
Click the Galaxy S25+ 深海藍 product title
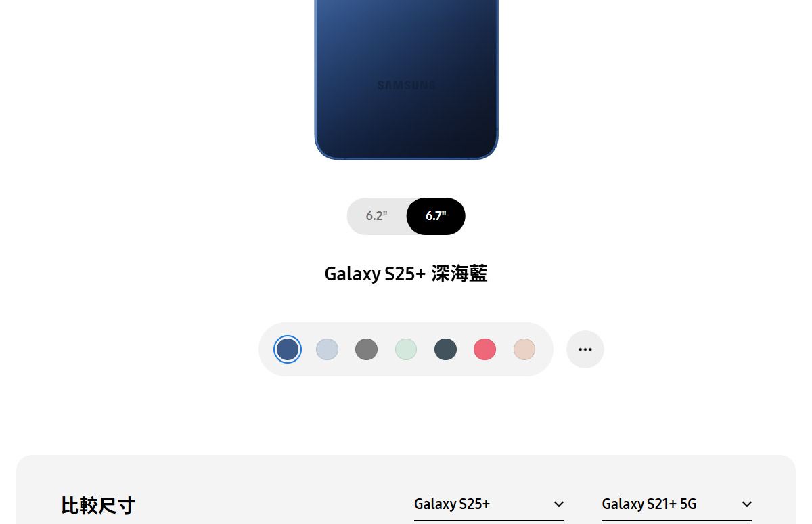click(x=406, y=274)
